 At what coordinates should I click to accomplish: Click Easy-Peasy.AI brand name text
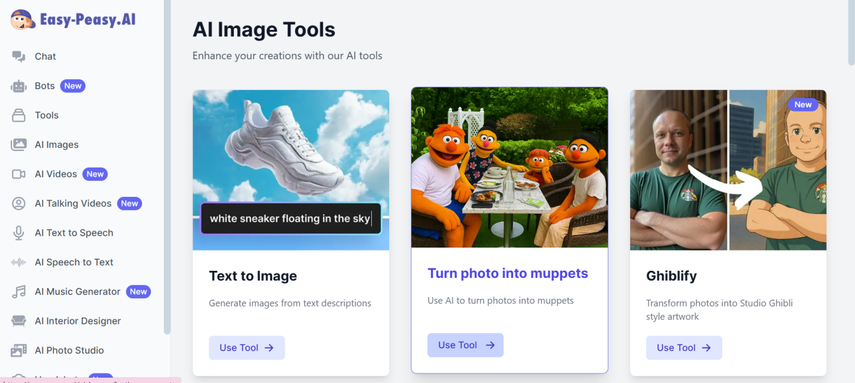tap(88, 20)
